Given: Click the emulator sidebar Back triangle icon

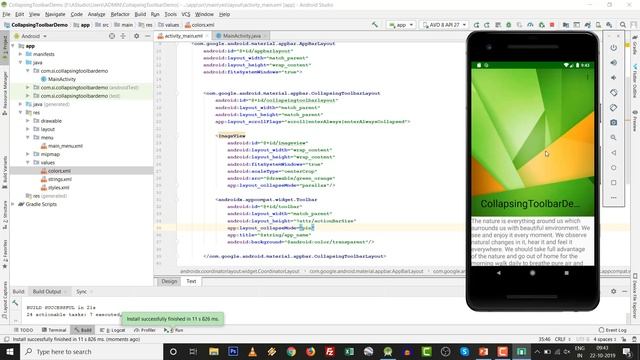Looking at the screenshot, I should [613, 153].
